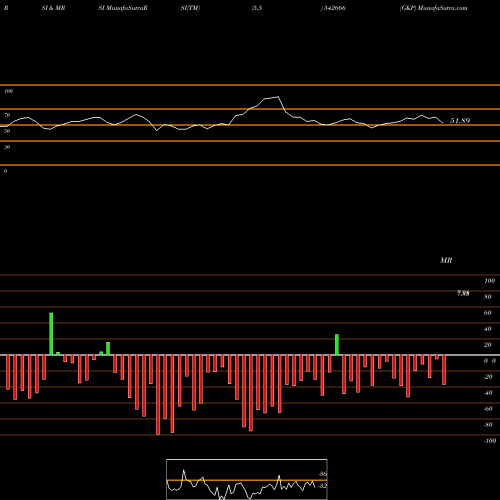The height and width of the screenshot is (500, 500).
Task: Click the MunafaSutra.com header text
Action: 442,8
